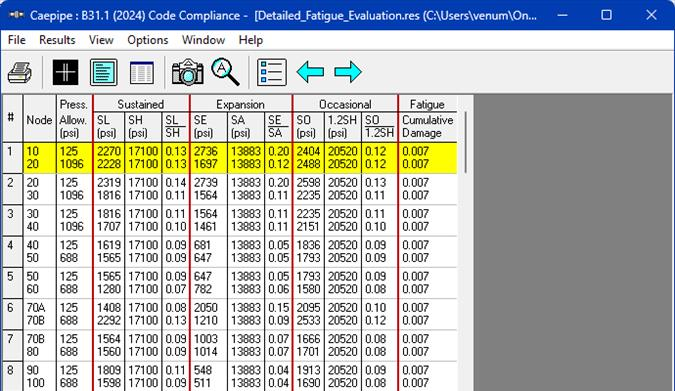This screenshot has height=391, width=675.
Task: Click SO value 2533 in row 6
Action: click(x=308, y=320)
